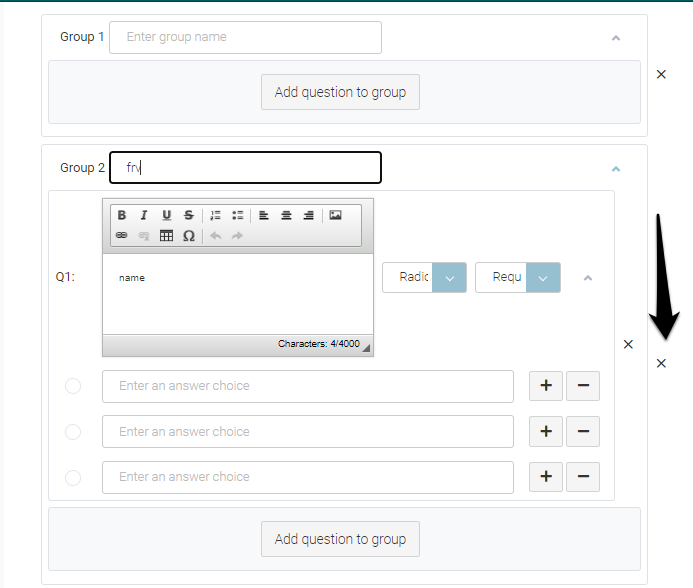Insert a table using the toolbar icon
Screen dimensions: 693x588
click(x=166, y=236)
